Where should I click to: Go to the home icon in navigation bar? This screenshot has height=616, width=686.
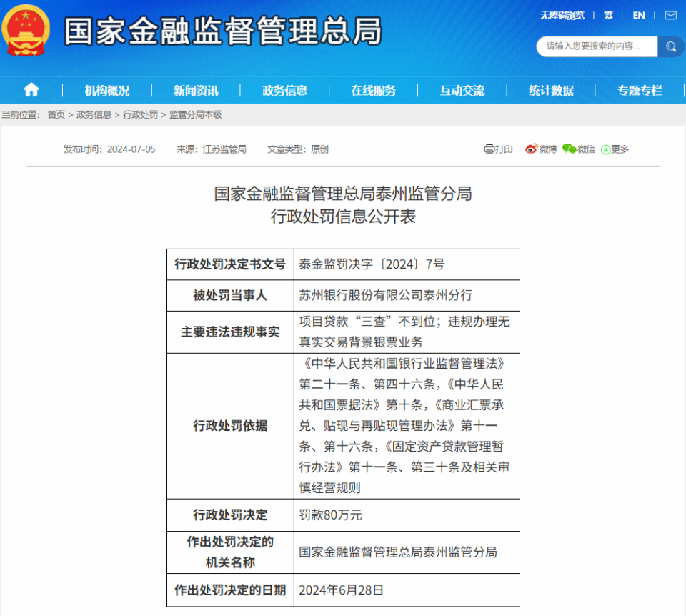point(31,90)
